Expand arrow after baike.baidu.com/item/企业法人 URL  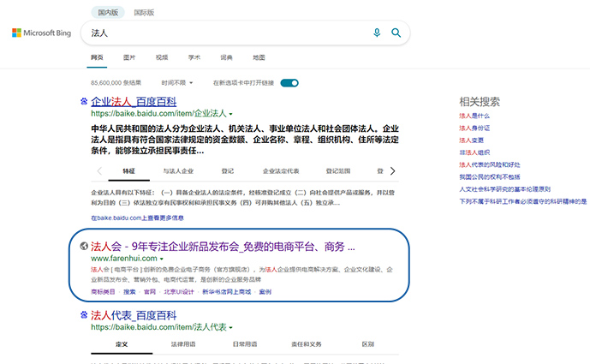tap(230, 114)
